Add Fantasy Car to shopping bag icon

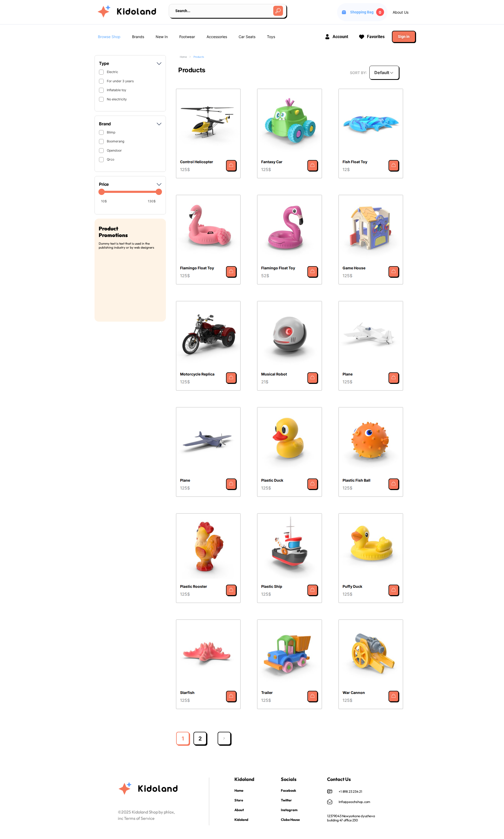pyautogui.click(x=312, y=166)
